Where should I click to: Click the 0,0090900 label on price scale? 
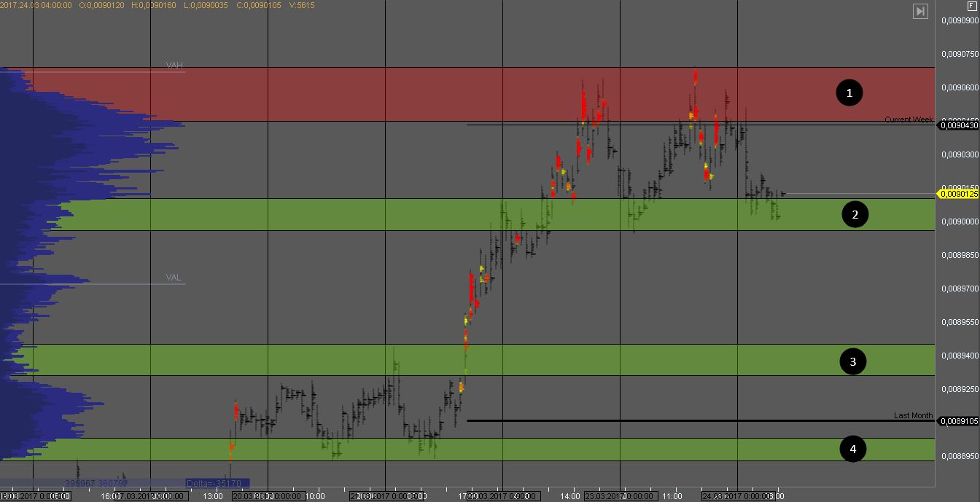960,20
